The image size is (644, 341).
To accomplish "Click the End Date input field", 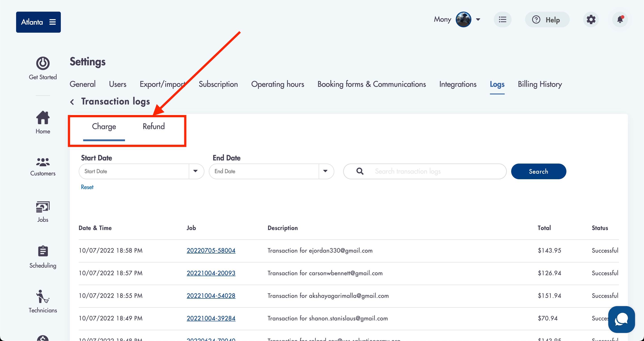I will click(264, 171).
